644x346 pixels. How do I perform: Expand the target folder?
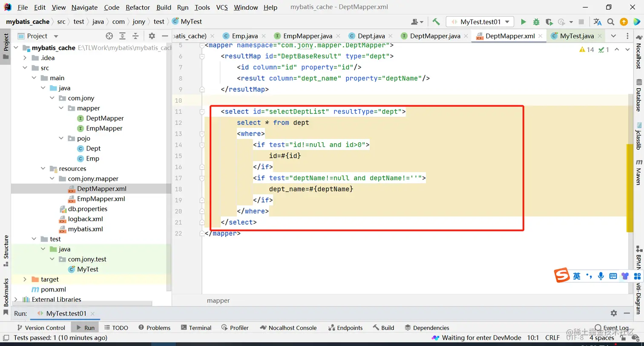[25, 279]
